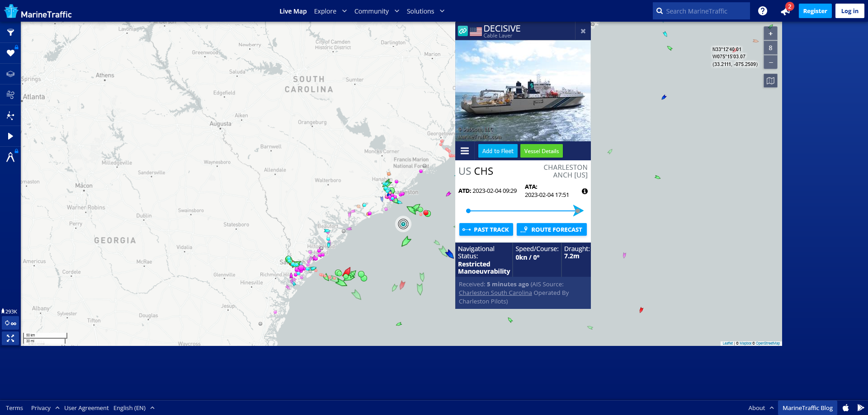This screenshot has height=415, width=868.
Task: Expand the About footer menu
Action: 761,408
